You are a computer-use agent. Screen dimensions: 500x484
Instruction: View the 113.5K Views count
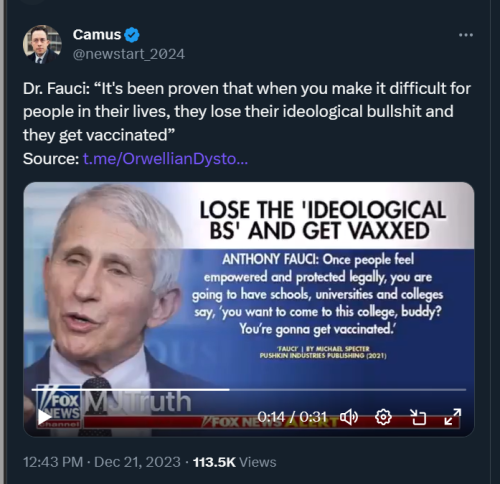click(235, 462)
